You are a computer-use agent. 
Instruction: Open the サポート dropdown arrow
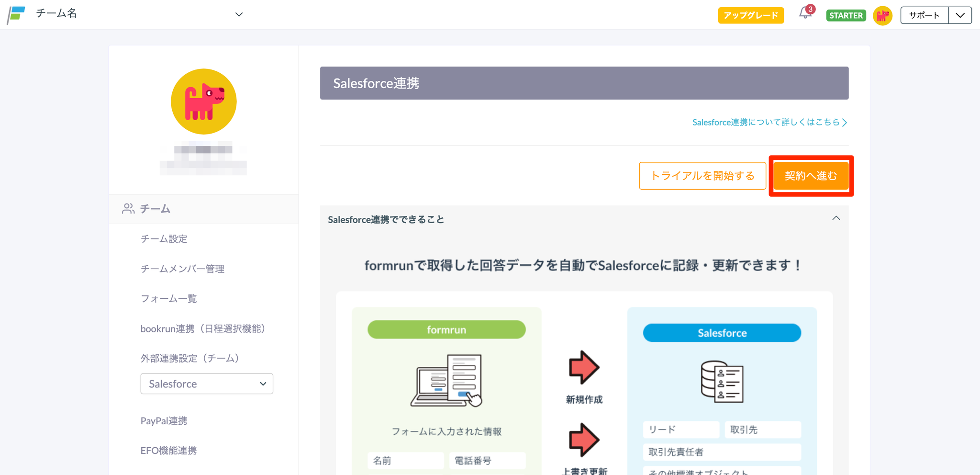(x=960, y=15)
